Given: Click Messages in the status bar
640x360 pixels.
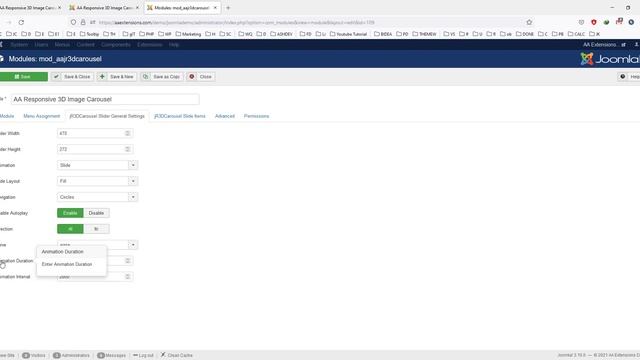Looking at the screenshot, I should click(111, 355).
